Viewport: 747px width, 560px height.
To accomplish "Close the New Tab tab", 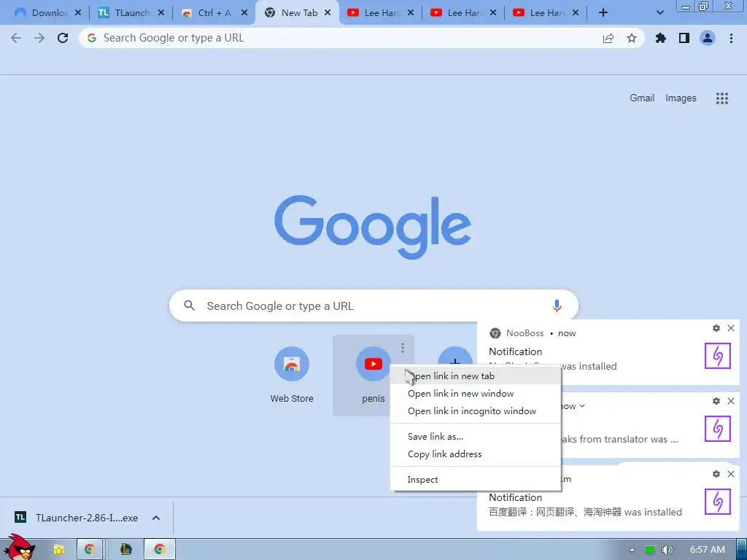I will (x=328, y=13).
